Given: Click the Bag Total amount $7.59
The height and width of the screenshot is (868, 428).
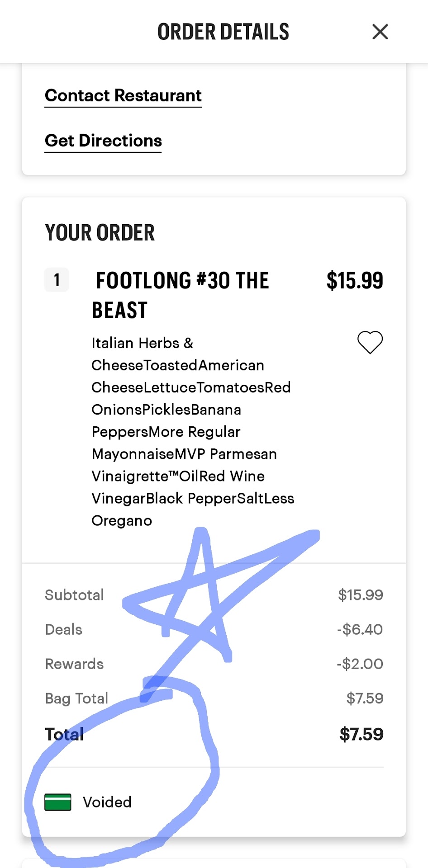Looking at the screenshot, I should click(x=365, y=698).
